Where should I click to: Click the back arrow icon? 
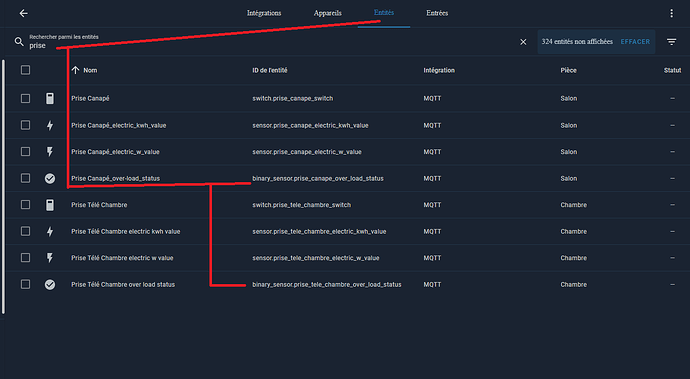point(23,13)
